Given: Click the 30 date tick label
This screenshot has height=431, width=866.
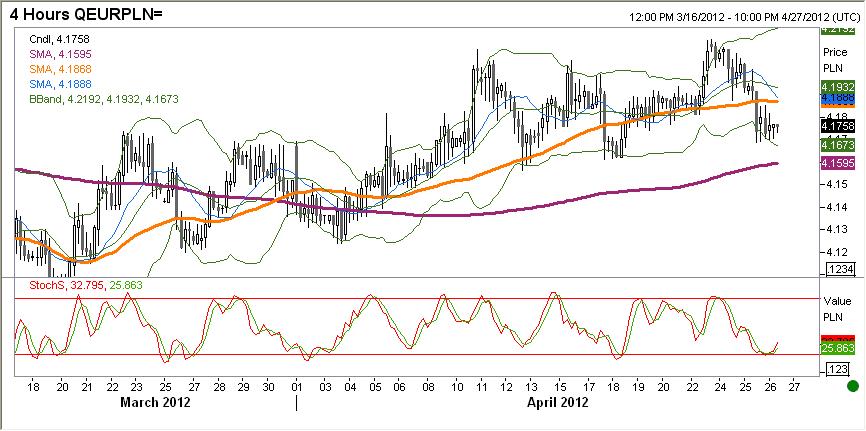Looking at the screenshot, I should point(268,386).
